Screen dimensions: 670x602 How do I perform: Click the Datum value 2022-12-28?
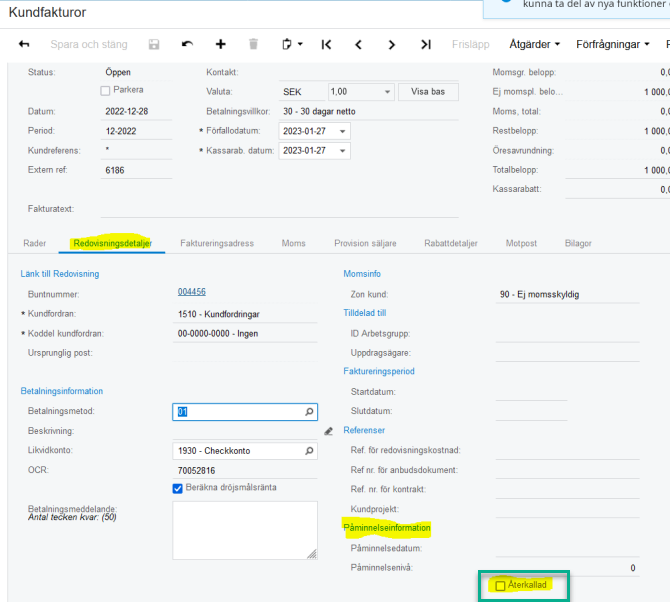[x=136, y=112]
